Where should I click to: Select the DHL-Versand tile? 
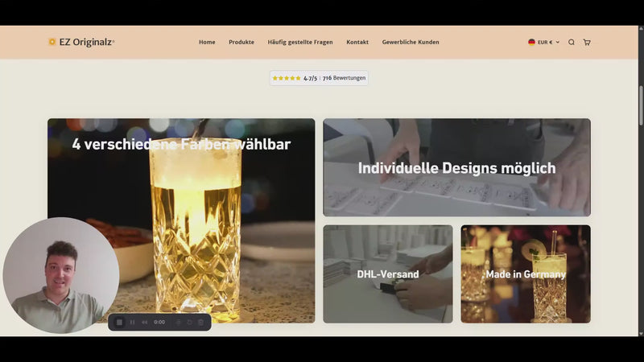(x=388, y=274)
